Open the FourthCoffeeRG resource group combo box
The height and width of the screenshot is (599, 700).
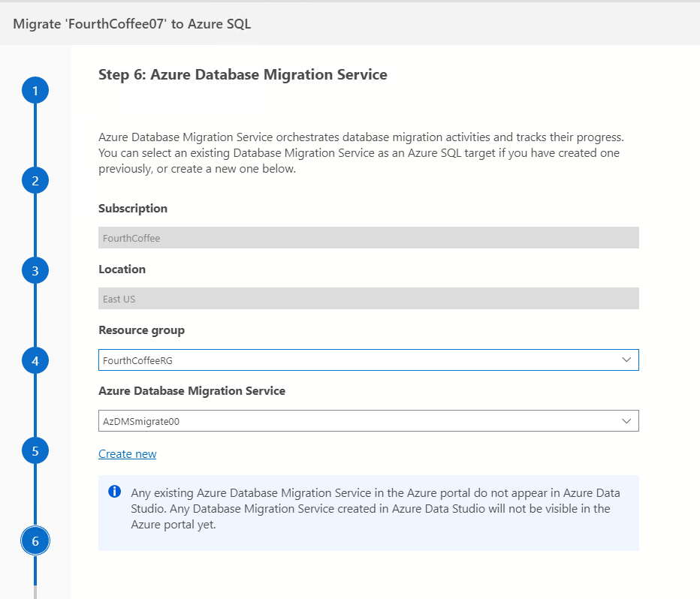click(361, 360)
